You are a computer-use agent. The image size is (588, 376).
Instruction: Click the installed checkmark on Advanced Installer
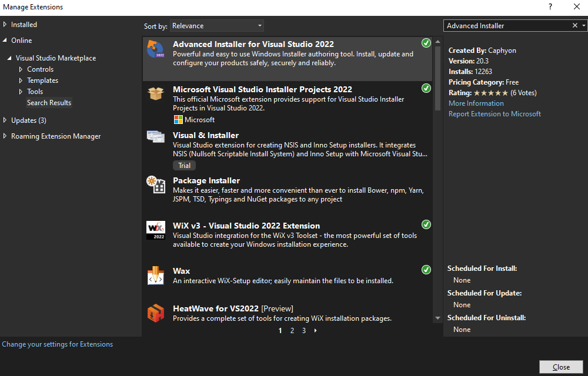tap(426, 43)
